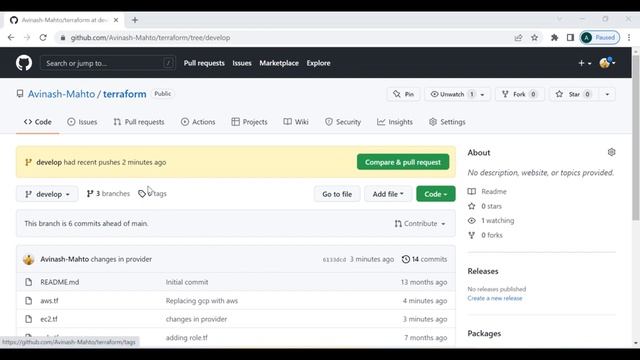Click Search or jump to field
This screenshot has height=360, width=640.
pyautogui.click(x=108, y=63)
